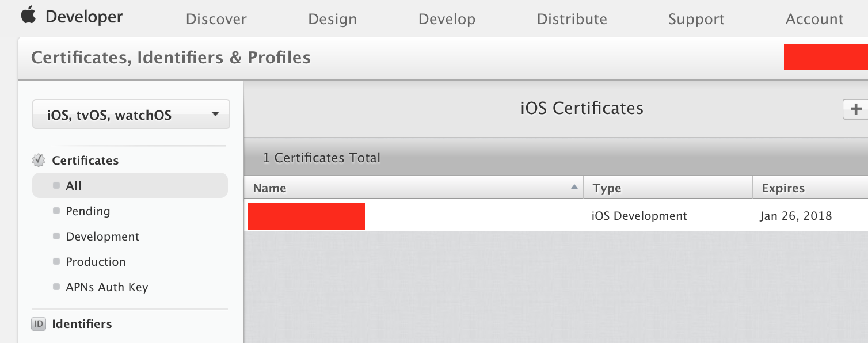The width and height of the screenshot is (868, 343).
Task: Open the iOS, tvOS, watchOS platform dropdown
Action: [131, 114]
